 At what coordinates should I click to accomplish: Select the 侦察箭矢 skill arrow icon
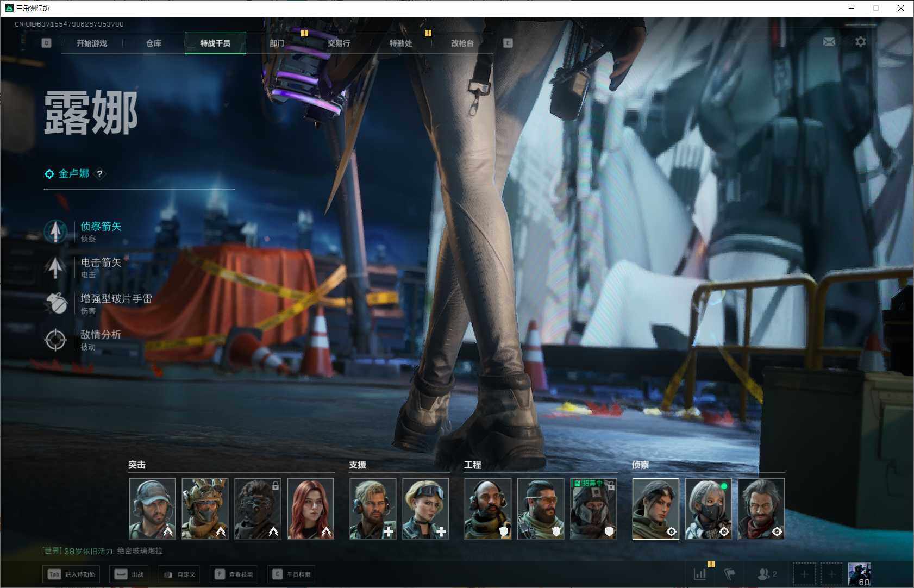[x=55, y=232]
